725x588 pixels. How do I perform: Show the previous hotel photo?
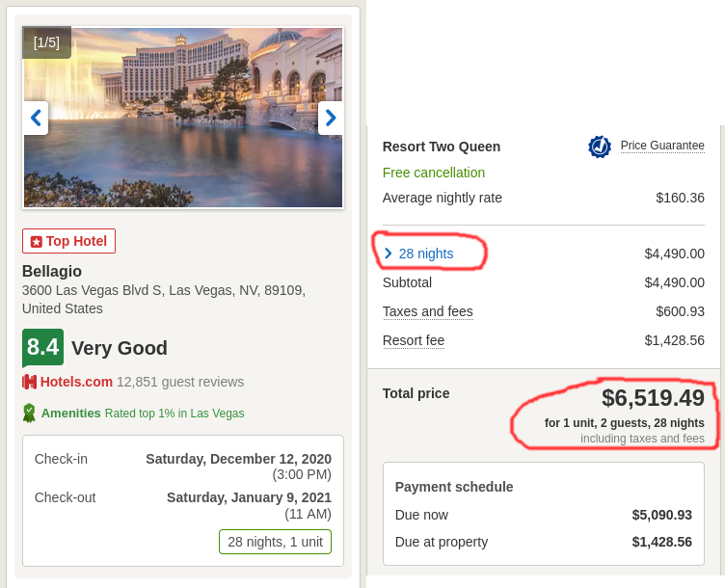tap(36, 118)
